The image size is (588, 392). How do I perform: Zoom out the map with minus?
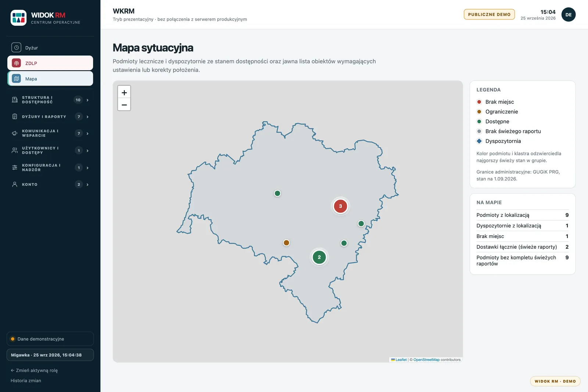point(124,105)
